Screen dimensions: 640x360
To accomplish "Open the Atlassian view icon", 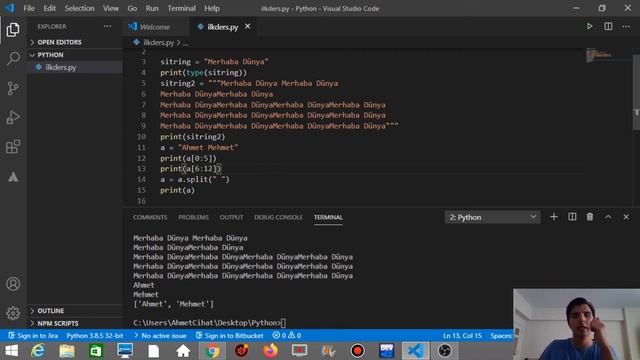I will pos(13,177).
